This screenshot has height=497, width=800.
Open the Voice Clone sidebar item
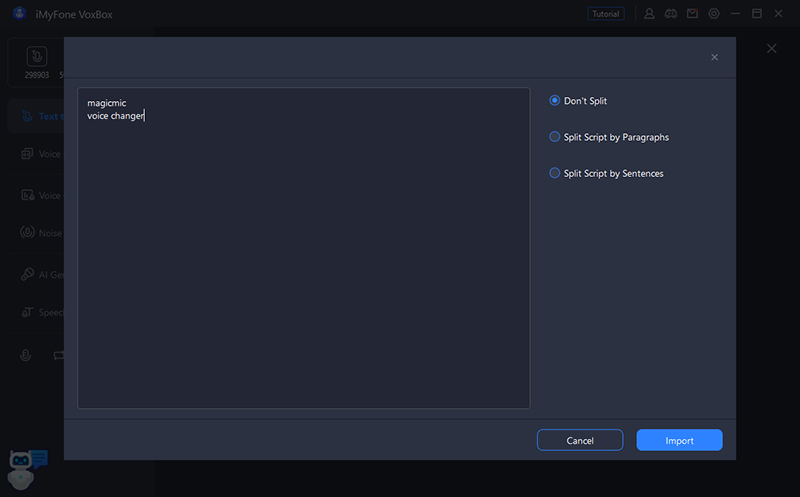41,154
